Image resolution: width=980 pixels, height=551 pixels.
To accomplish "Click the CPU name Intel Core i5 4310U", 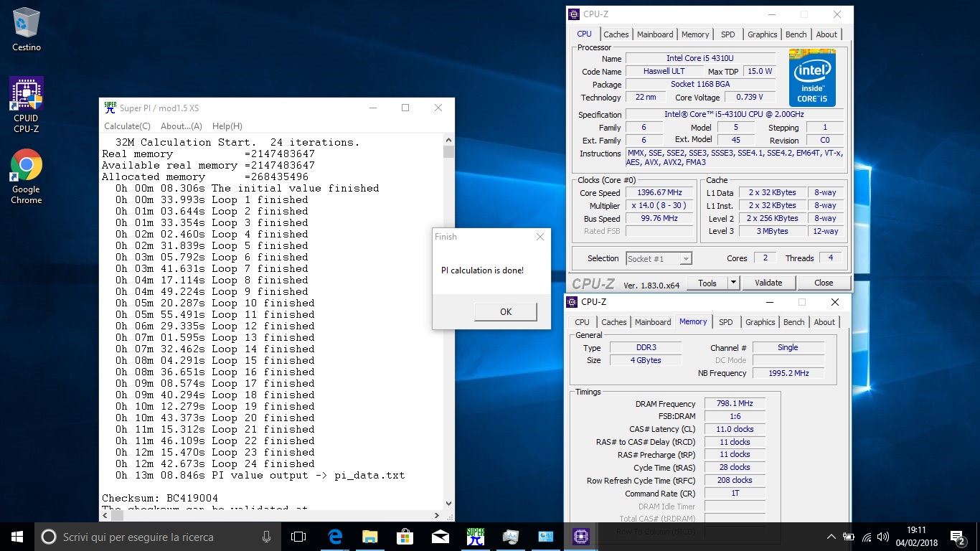I will (700, 58).
